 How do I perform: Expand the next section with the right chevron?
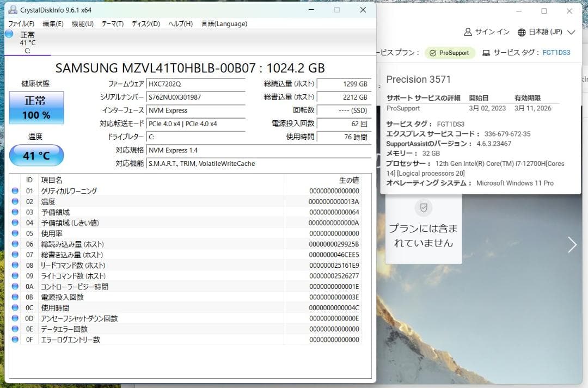click(572, 245)
